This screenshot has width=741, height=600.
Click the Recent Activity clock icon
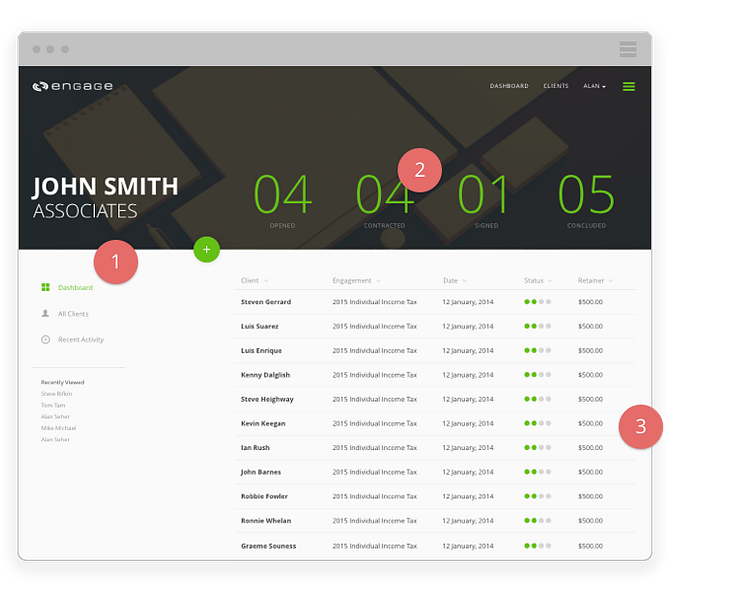pos(45,339)
